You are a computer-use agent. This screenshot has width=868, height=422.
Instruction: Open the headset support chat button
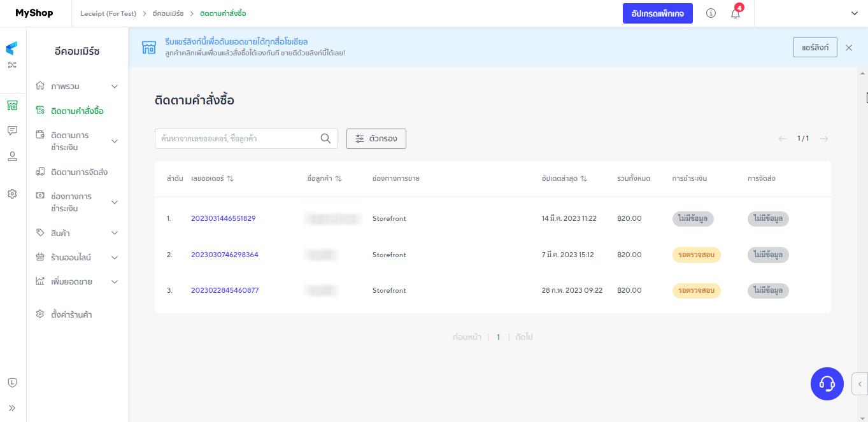(827, 384)
